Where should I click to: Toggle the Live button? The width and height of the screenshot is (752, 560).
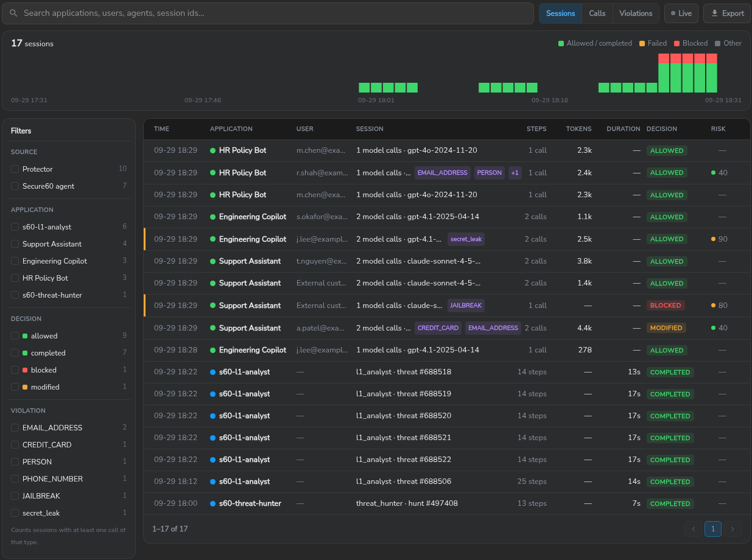pyautogui.click(x=681, y=13)
